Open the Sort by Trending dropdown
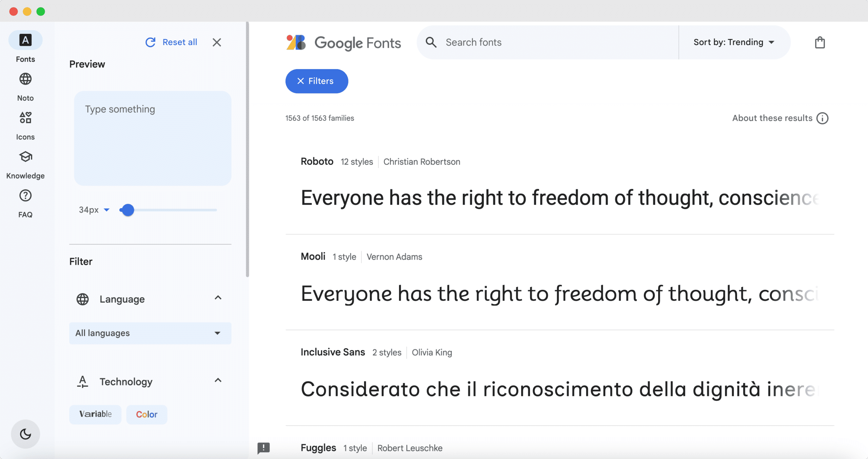Viewport: 868px width, 459px height. point(734,42)
